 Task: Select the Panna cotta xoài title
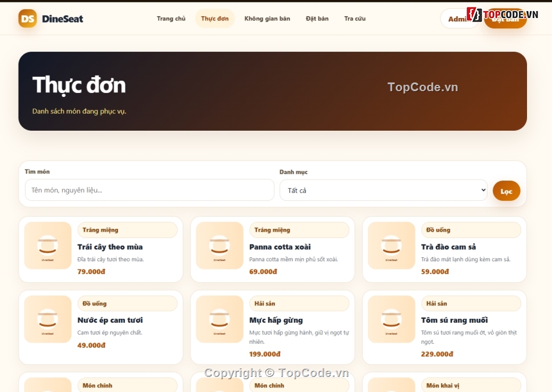coord(280,247)
